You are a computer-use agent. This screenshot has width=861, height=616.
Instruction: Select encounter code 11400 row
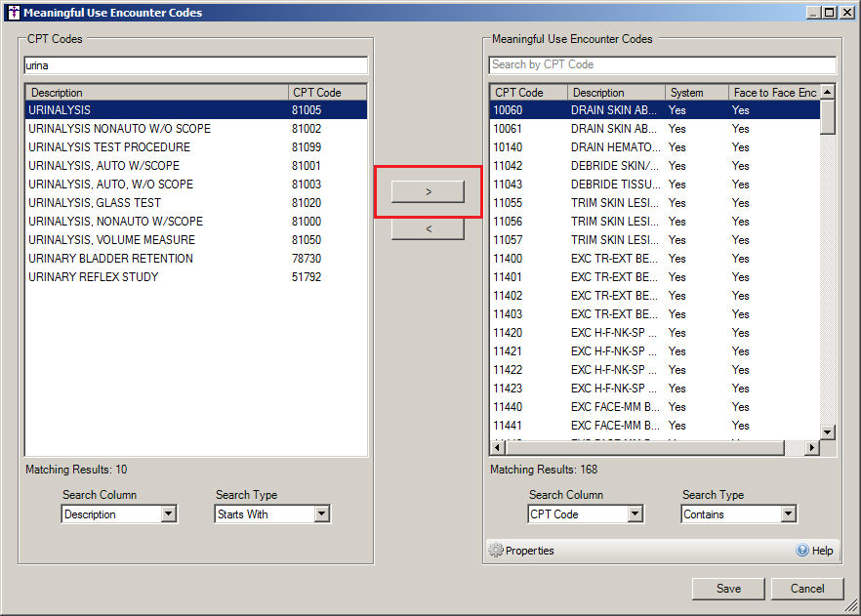[x=655, y=259]
